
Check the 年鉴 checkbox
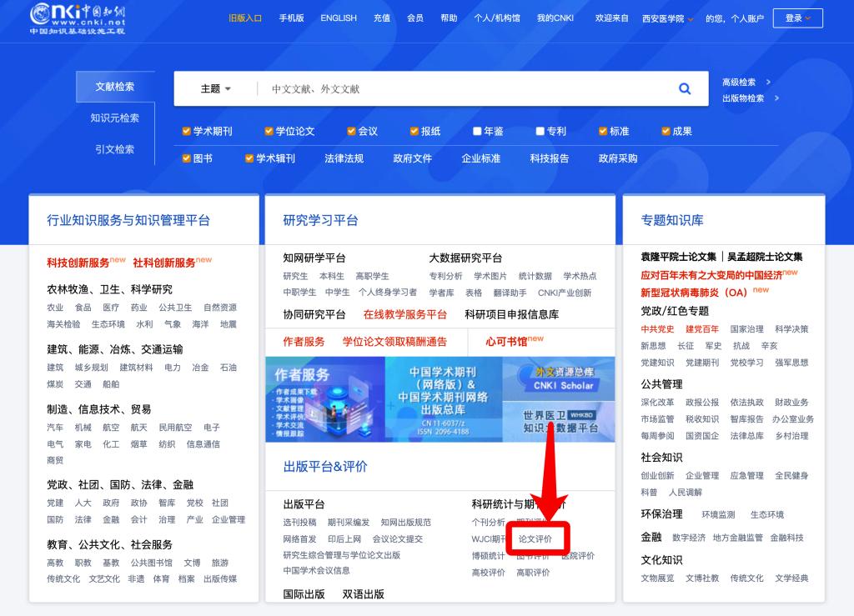(477, 131)
